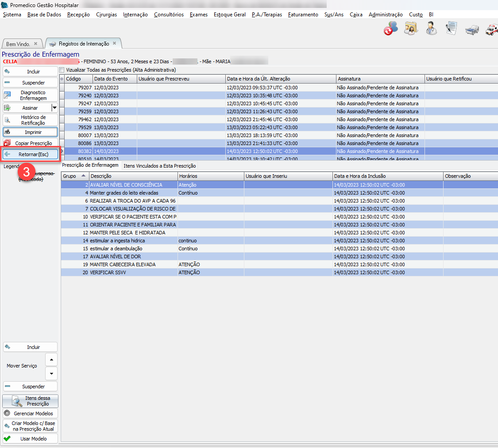Screen dimensions: 498x448
Task: Enable Vizualizar Todas as Prescrições checkbox
Action: pos(62,70)
